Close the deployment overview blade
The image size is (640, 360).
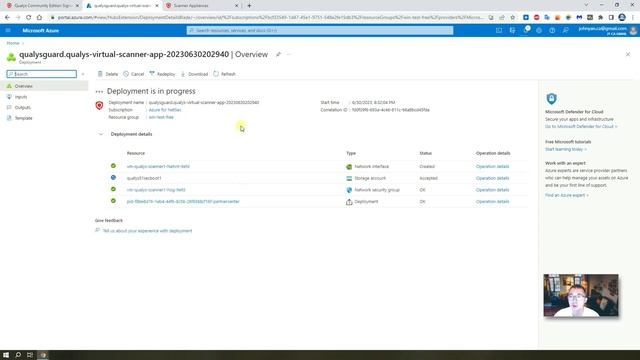[628, 54]
